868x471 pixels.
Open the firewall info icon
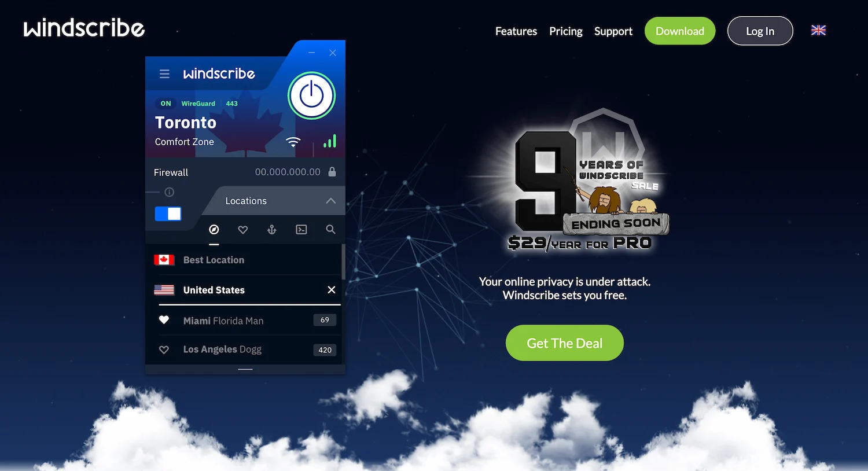click(x=170, y=192)
